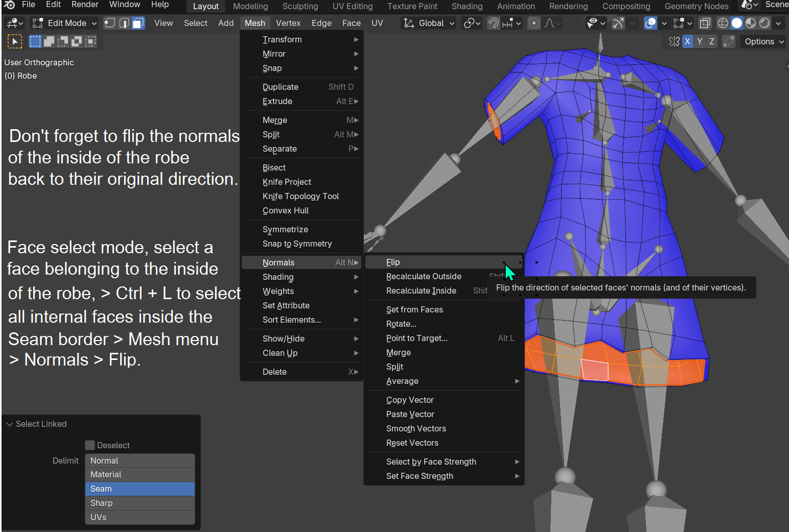Select UVs delimit option
789x532 pixels.
click(140, 517)
